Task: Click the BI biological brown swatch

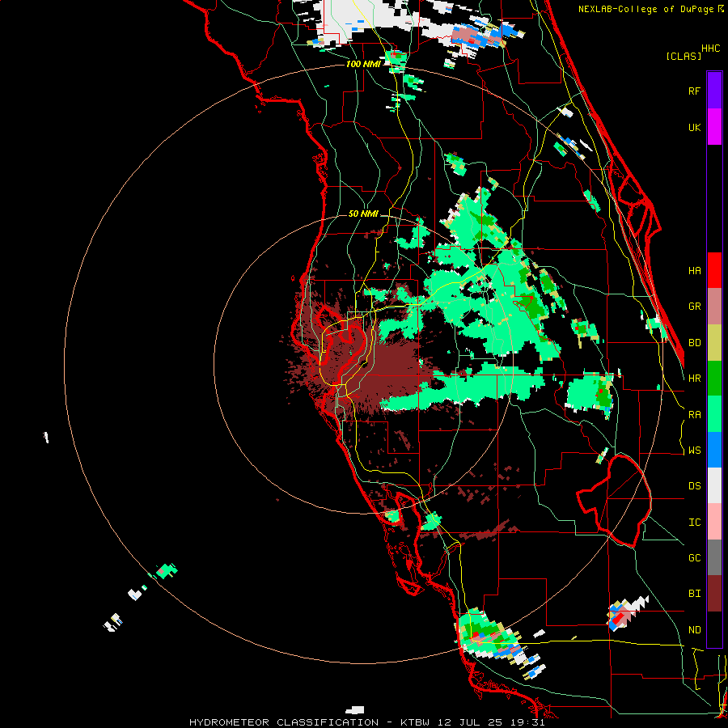Action: (714, 594)
